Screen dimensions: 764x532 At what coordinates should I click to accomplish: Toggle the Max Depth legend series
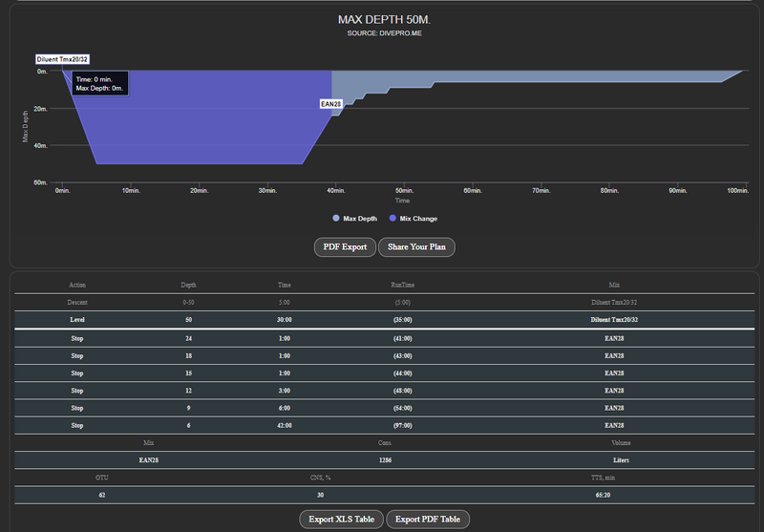pos(359,219)
